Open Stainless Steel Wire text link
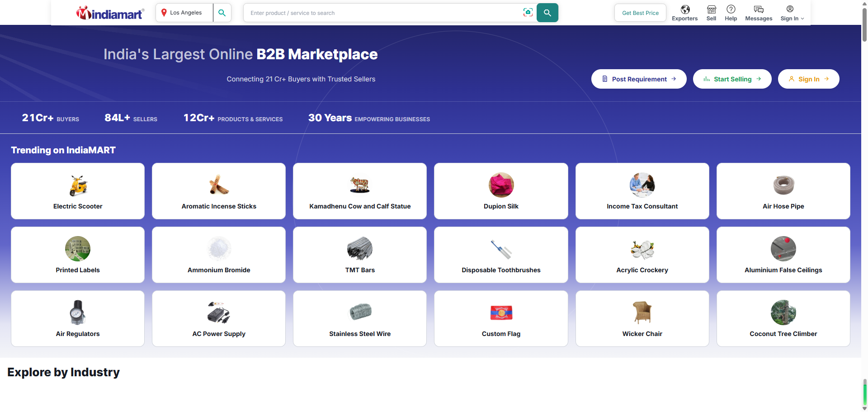This screenshot has width=868, height=412. pyautogui.click(x=360, y=334)
